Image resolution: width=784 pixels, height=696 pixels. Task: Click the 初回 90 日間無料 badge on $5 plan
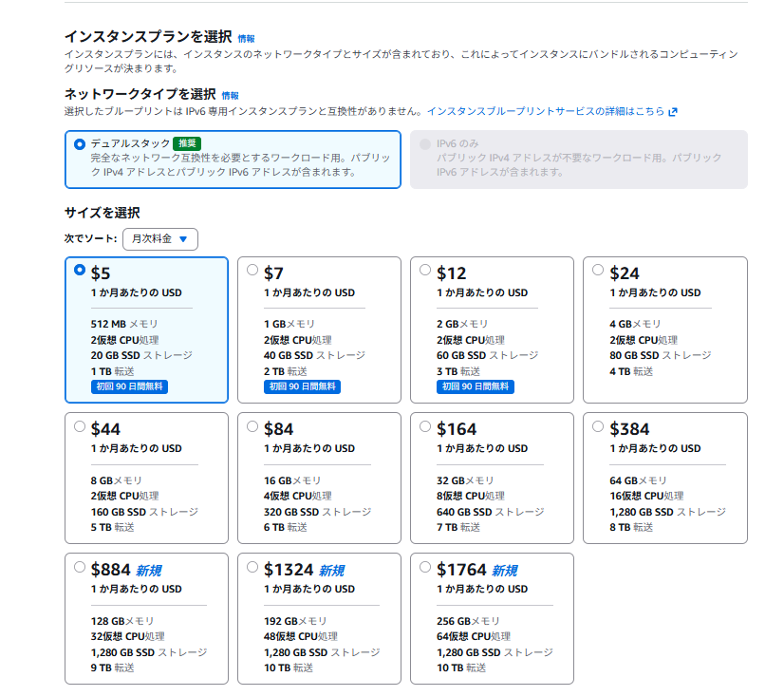[x=129, y=386]
